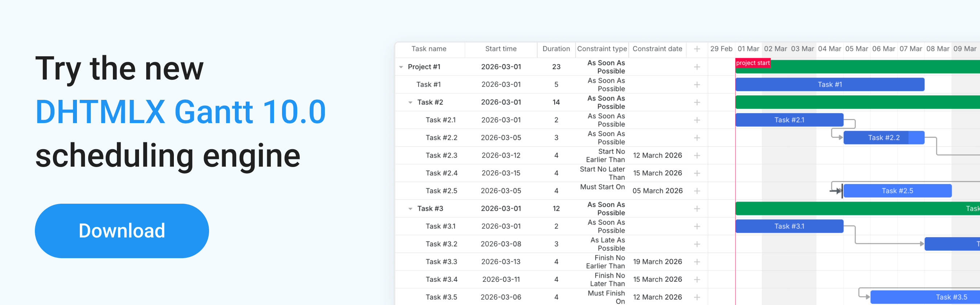980x305 pixels.
Task: Click constraint date 15 March 2026 for Task #2.4
Action: (657, 173)
